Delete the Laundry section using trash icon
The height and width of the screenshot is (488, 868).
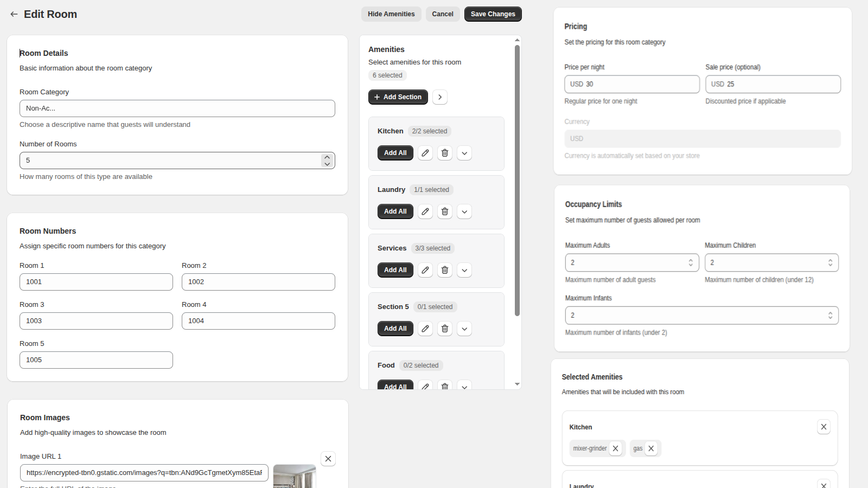coord(444,211)
